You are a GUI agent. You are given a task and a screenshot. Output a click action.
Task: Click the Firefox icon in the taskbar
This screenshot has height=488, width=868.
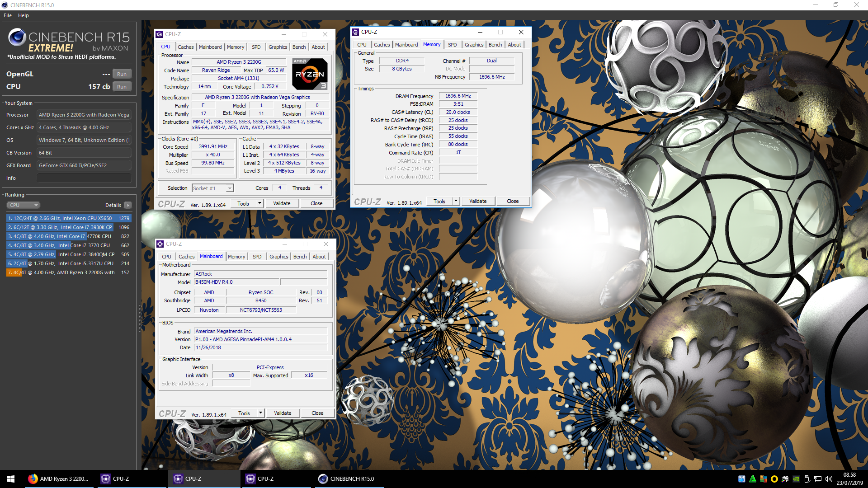tap(33, 479)
